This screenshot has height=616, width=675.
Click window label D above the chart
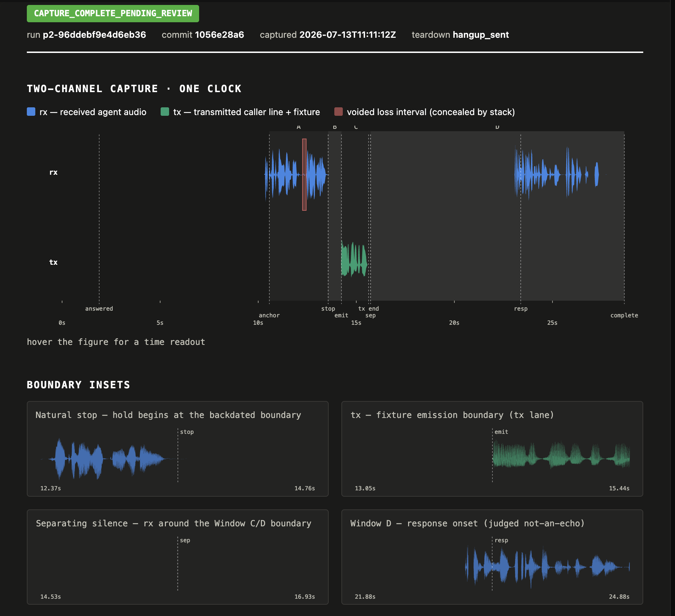pos(497,127)
